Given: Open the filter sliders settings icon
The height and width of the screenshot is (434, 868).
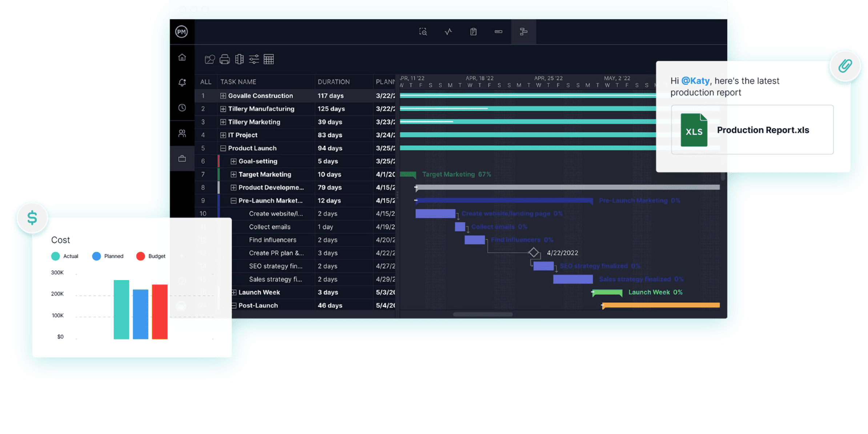Looking at the screenshot, I should 254,59.
